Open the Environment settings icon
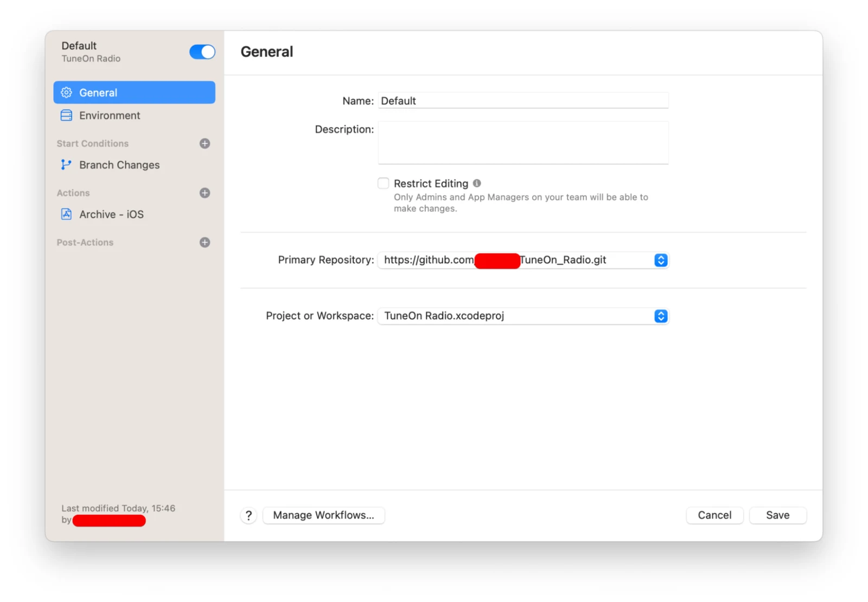Image resolution: width=868 pixels, height=602 pixels. [x=66, y=115]
